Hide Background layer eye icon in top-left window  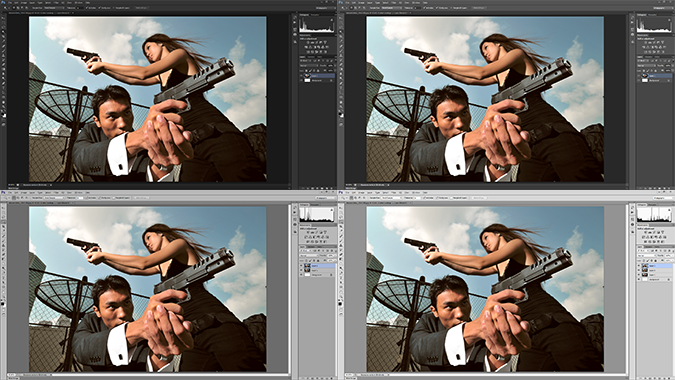tap(301, 80)
